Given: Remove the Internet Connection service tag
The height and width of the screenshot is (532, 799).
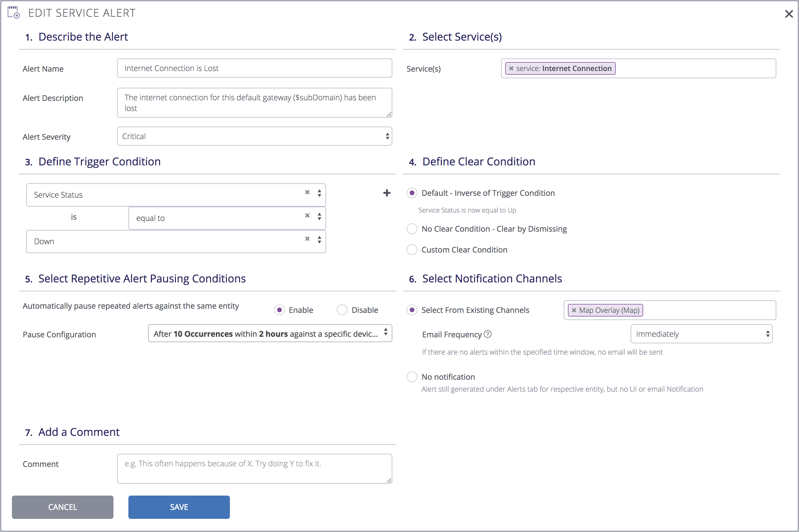Looking at the screenshot, I should click(512, 68).
